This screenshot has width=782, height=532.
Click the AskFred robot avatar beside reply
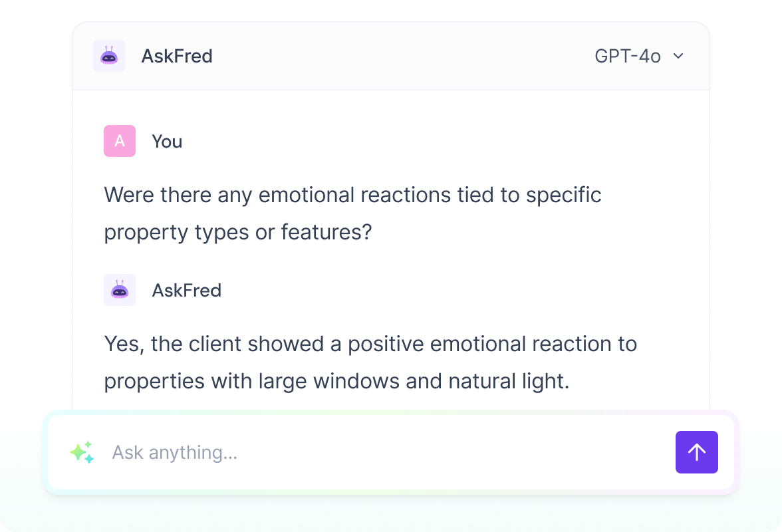coord(120,290)
